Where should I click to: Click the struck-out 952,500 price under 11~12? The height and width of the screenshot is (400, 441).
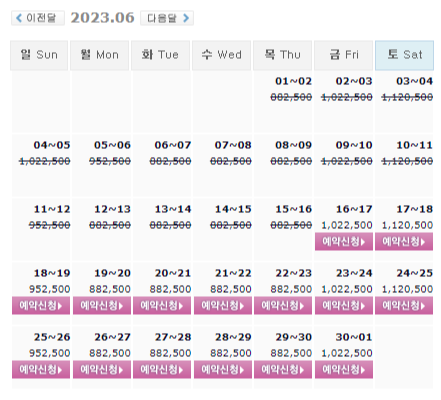tap(50, 225)
